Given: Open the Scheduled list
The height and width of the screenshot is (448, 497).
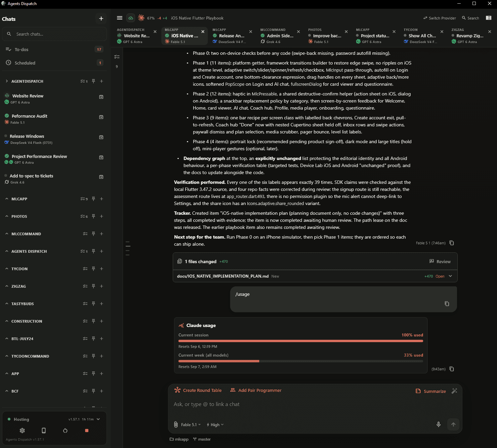Looking at the screenshot, I should point(55,63).
